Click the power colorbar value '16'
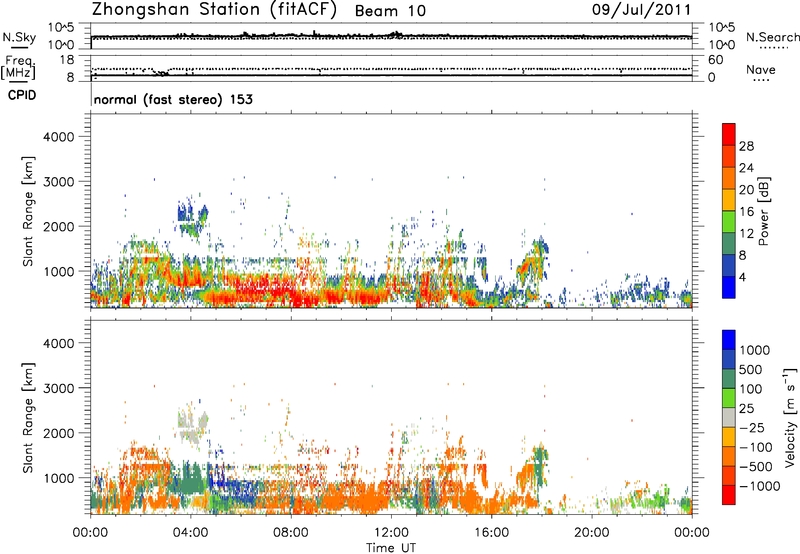800x554 pixels. (746, 212)
